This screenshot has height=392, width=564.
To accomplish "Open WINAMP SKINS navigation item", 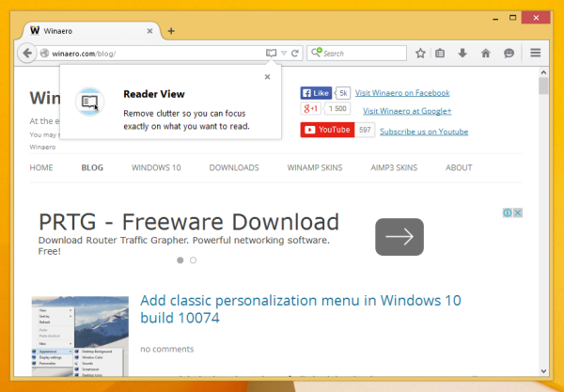I will coord(315,167).
